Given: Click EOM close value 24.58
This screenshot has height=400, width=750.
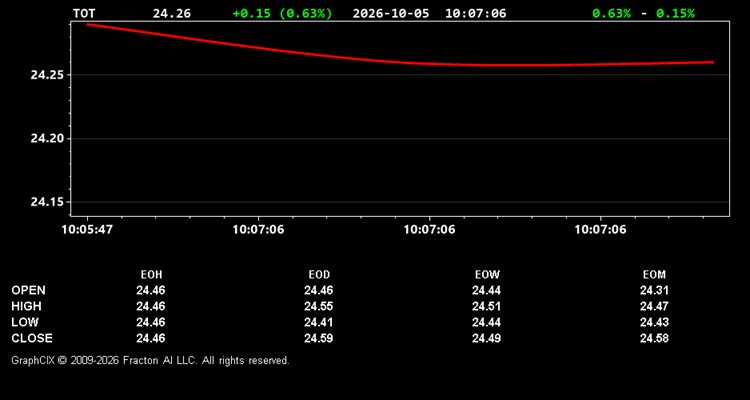Looking at the screenshot, I should point(654,338).
